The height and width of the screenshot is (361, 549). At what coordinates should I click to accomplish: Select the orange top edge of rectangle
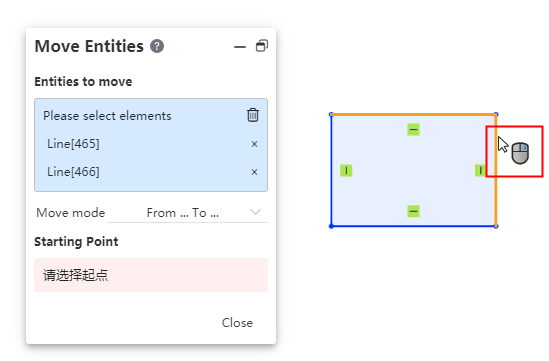click(414, 114)
